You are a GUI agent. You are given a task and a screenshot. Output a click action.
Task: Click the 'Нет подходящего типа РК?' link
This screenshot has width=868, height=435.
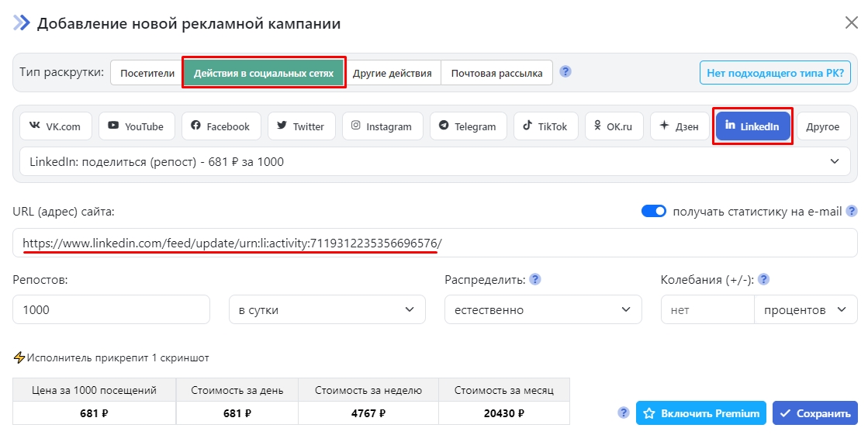(775, 73)
